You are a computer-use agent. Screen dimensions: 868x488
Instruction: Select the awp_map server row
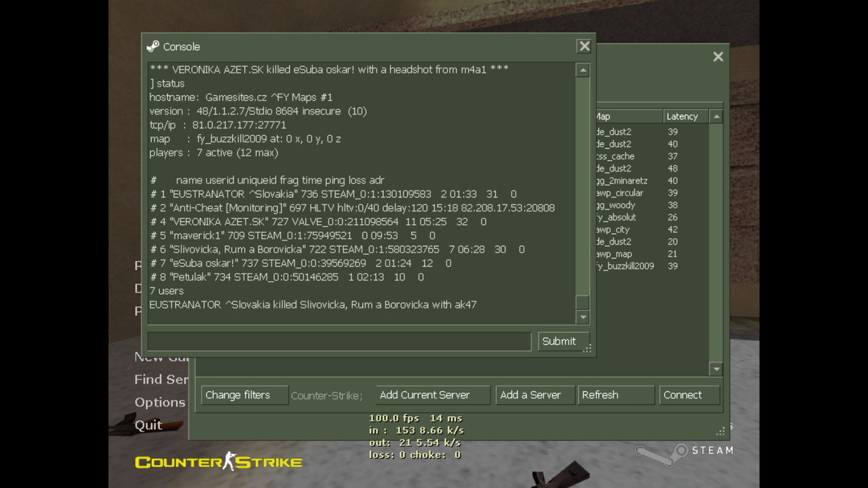click(651, 254)
